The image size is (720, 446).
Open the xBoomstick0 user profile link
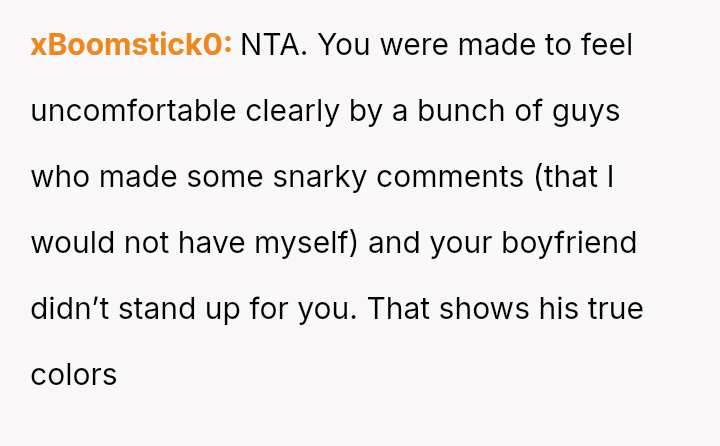point(131,45)
